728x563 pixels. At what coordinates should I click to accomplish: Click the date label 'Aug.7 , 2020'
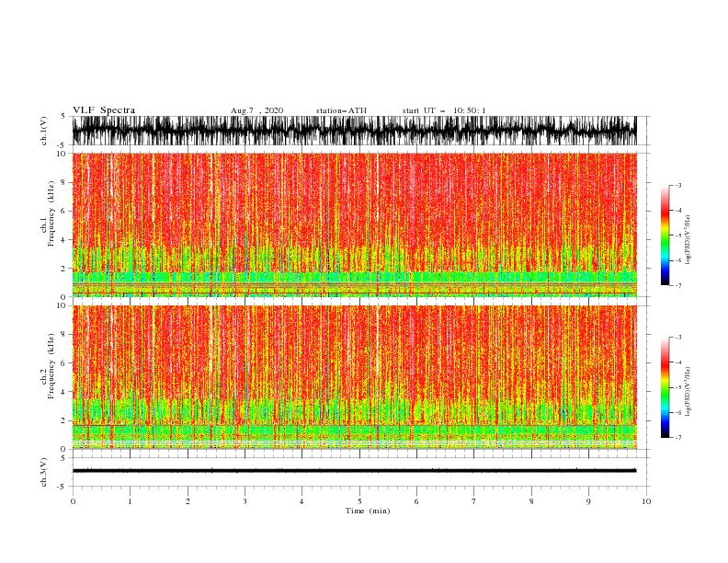pyautogui.click(x=256, y=110)
